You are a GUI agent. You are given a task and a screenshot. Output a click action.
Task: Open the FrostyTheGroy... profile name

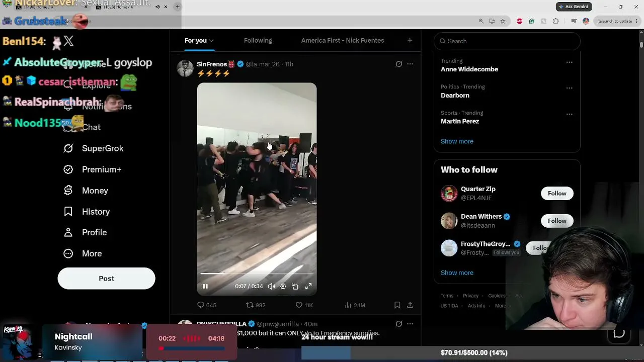point(486,244)
